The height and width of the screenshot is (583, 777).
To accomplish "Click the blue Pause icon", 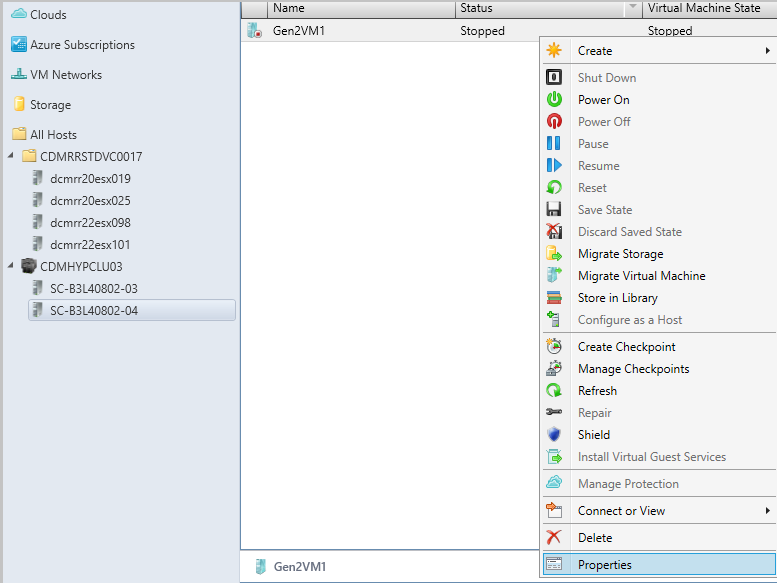I will 554,144.
